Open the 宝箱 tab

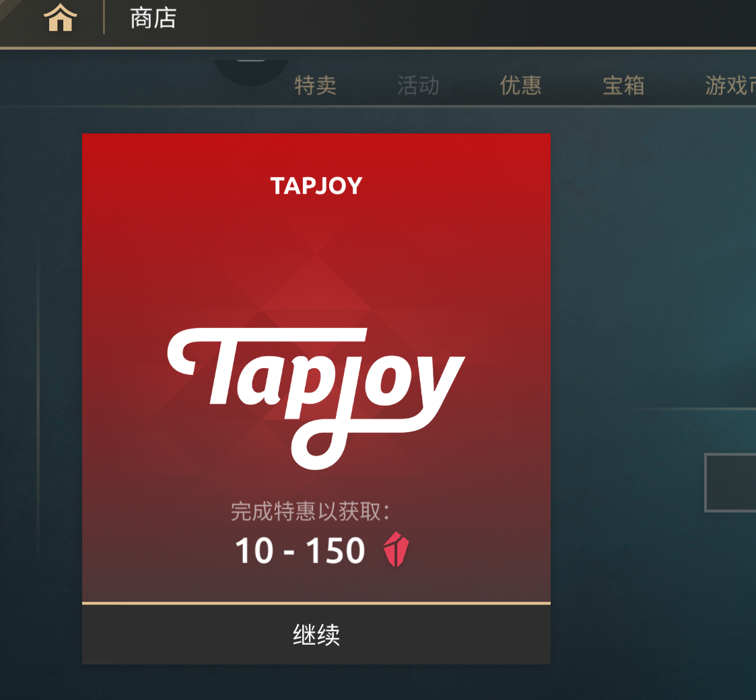[x=623, y=85]
